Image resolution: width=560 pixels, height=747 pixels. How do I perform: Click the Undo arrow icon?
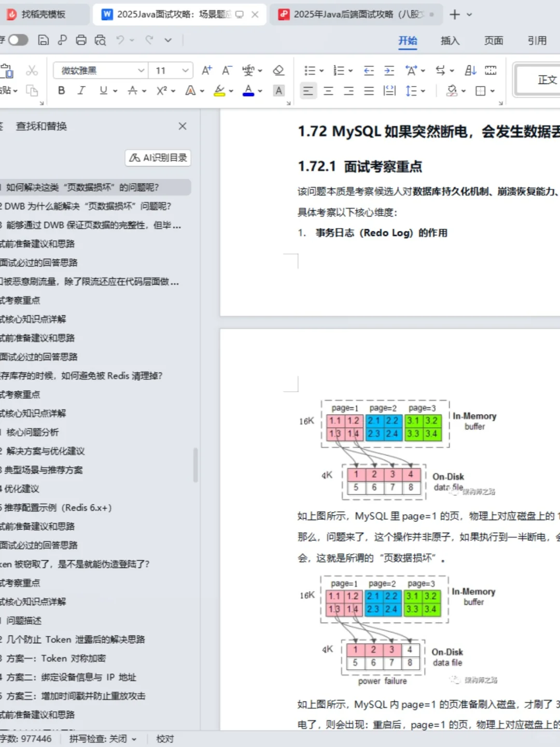[120, 40]
